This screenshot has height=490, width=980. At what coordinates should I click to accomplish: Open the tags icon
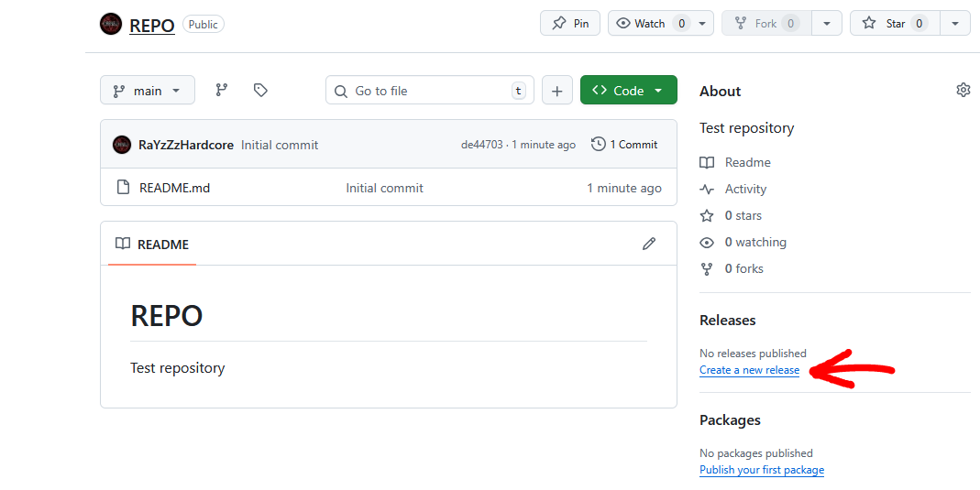[260, 90]
